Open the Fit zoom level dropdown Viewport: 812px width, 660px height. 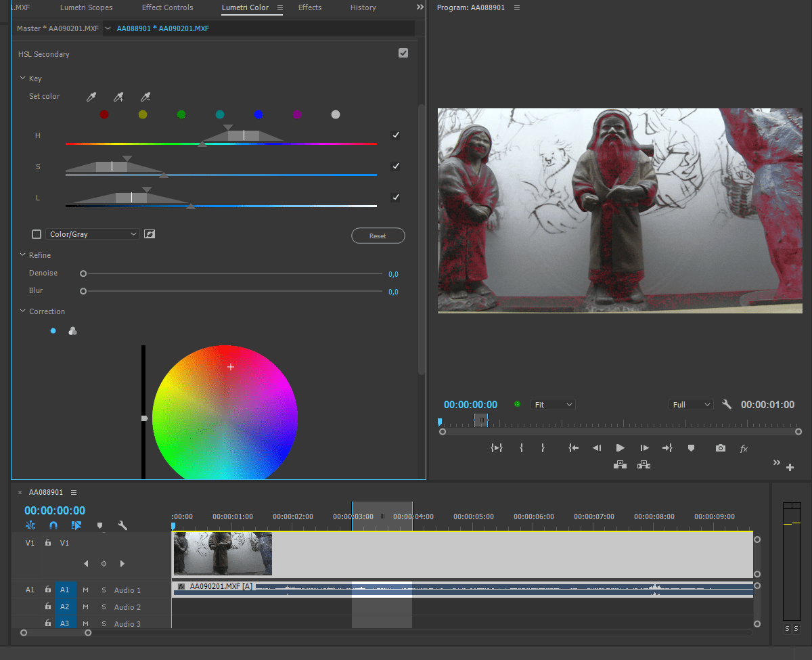(553, 405)
